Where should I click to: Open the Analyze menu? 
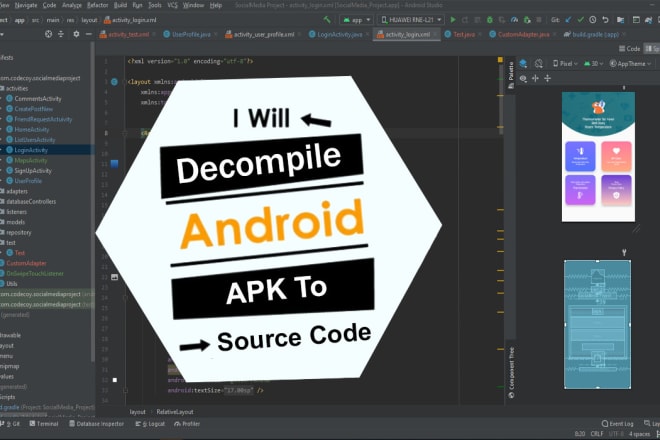(72, 5)
